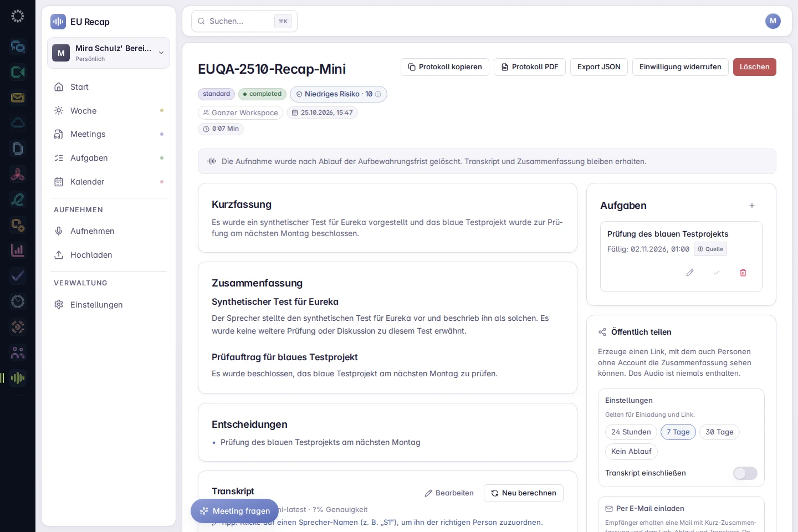The height and width of the screenshot is (532, 798).
Task: Open the Quelle source chip
Action: pos(710,249)
